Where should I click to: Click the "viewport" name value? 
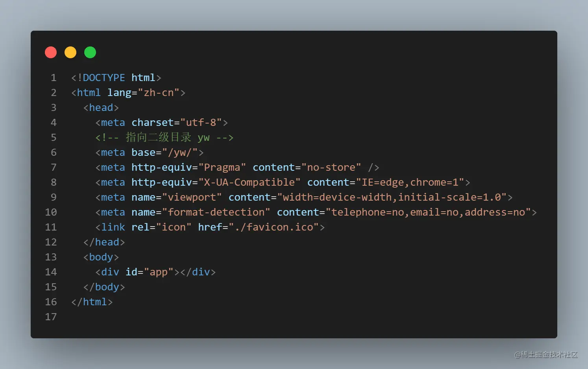pos(192,197)
